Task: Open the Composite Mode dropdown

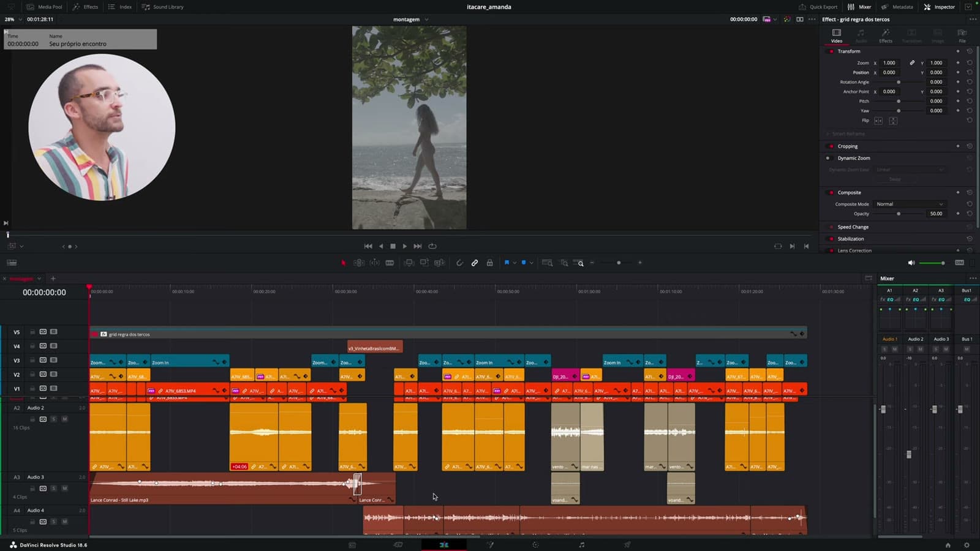Action: [x=910, y=204]
